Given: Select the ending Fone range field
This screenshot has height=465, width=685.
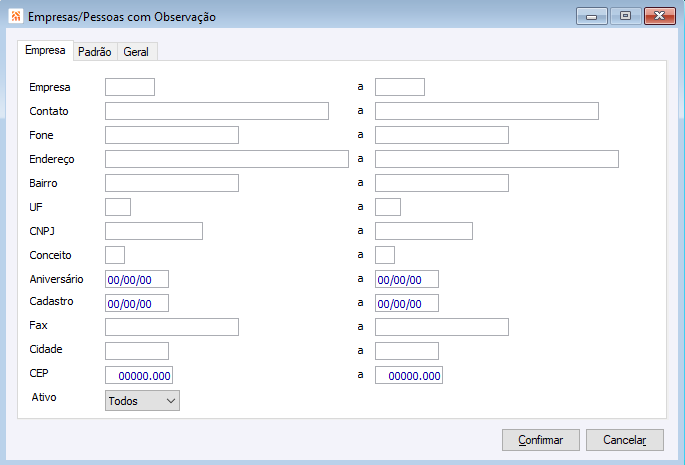Looking at the screenshot, I should 441,135.
